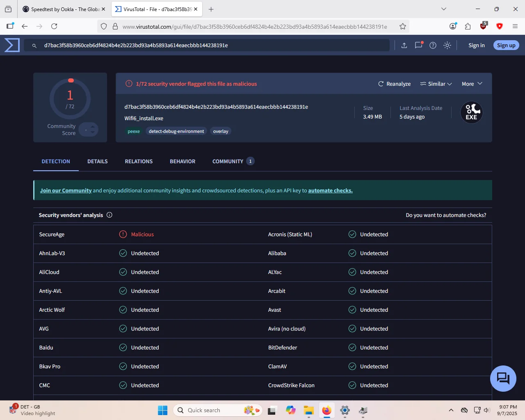
Task: Click the Undetected result for Avast
Action: coord(374,310)
